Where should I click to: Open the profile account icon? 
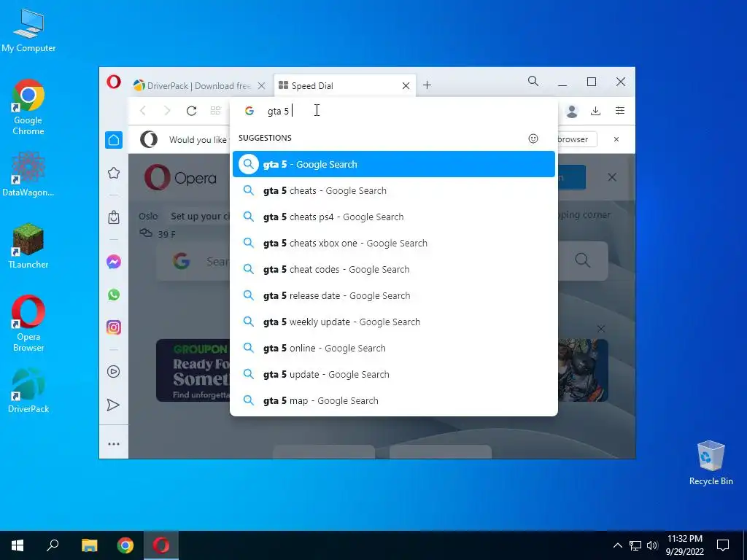[x=572, y=111]
